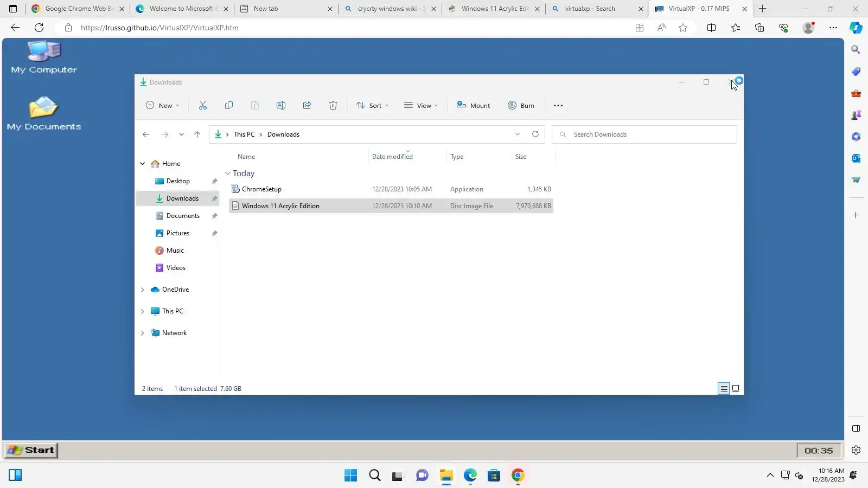Open Desktop in the navigation pane

(x=178, y=181)
